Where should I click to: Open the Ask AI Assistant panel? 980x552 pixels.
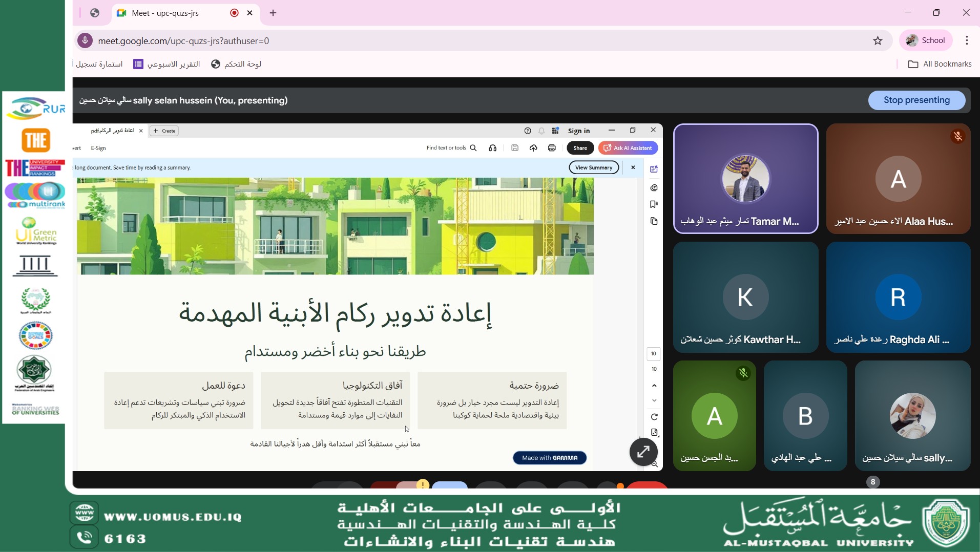[x=628, y=148]
